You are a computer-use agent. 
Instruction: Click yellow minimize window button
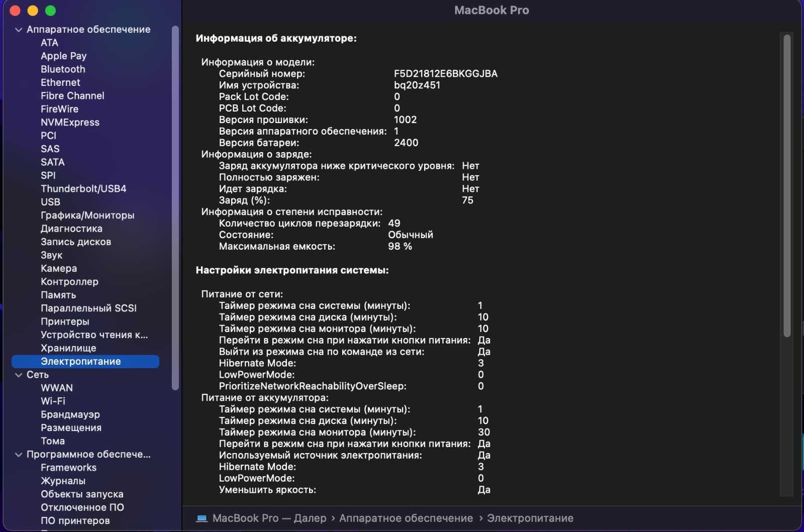(x=33, y=11)
